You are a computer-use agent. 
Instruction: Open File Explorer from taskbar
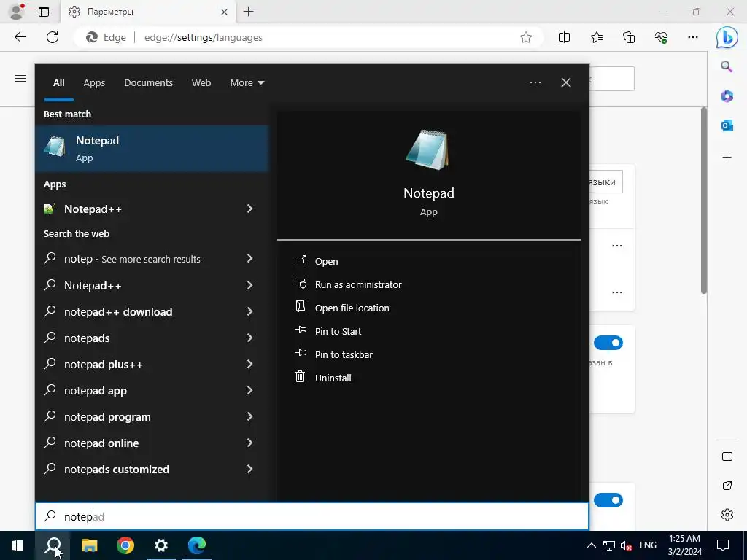89,545
